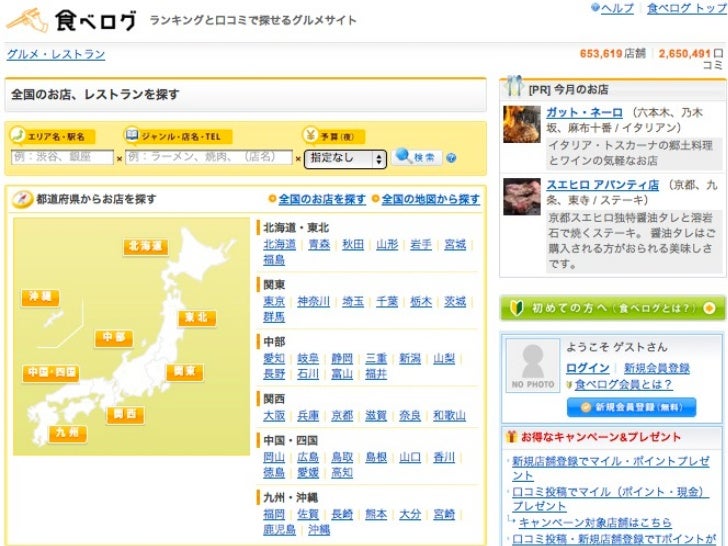Open the ヘルプ link at top
This screenshot has height=546, width=728.
pyautogui.click(x=617, y=8)
